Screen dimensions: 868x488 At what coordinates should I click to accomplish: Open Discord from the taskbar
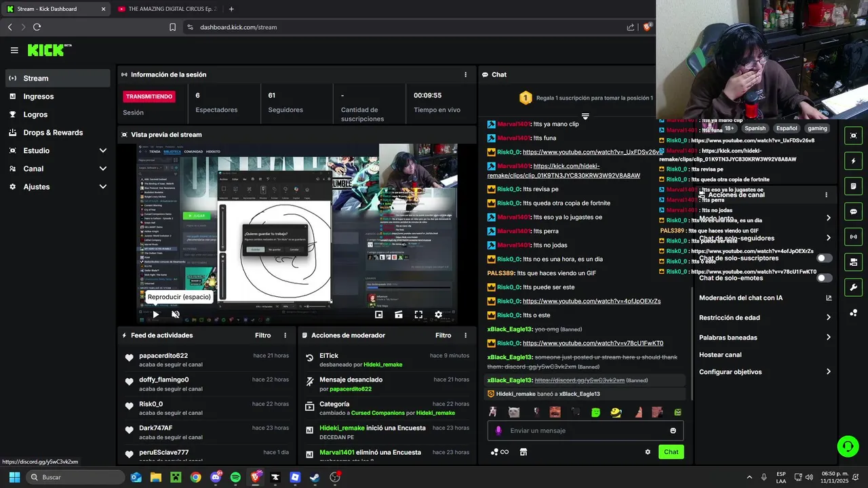(216, 477)
